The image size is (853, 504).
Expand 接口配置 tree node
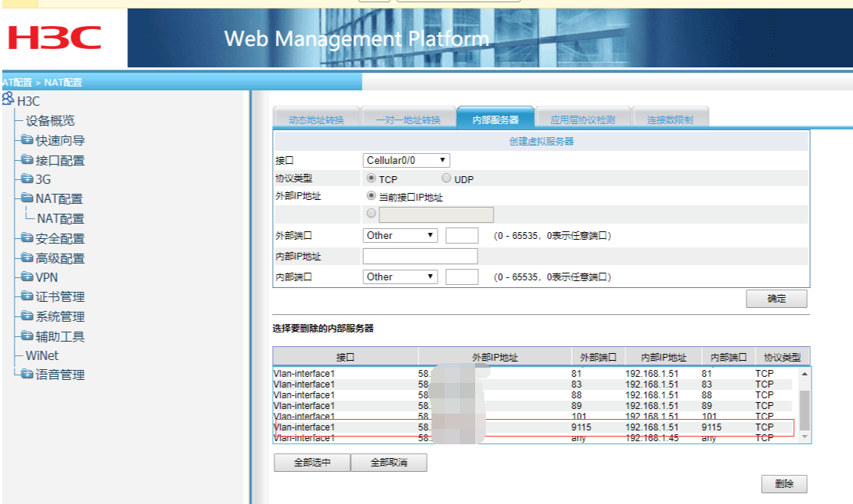tap(60, 161)
